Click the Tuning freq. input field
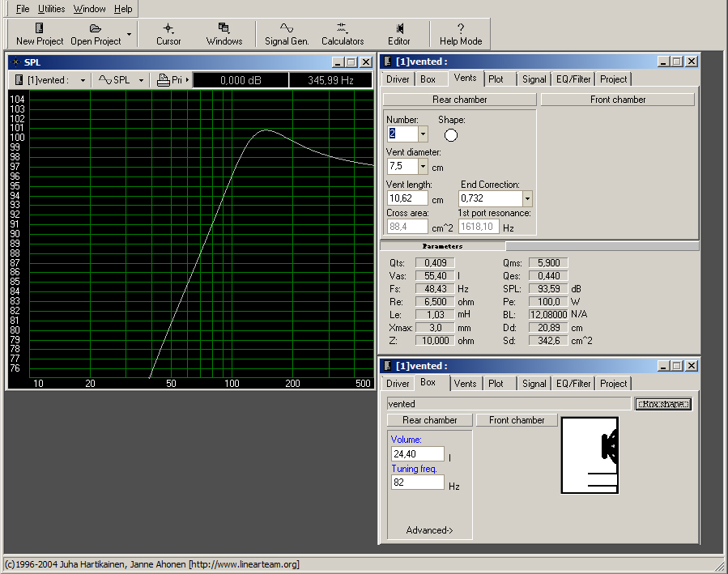The image size is (728, 574). (417, 483)
